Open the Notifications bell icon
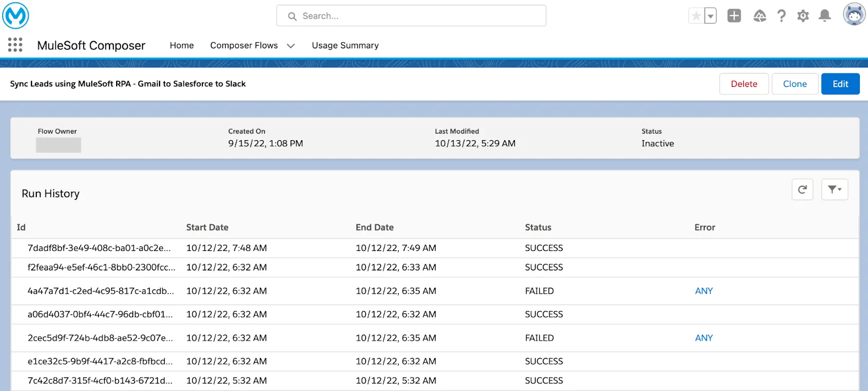The width and height of the screenshot is (868, 391). (x=825, y=16)
